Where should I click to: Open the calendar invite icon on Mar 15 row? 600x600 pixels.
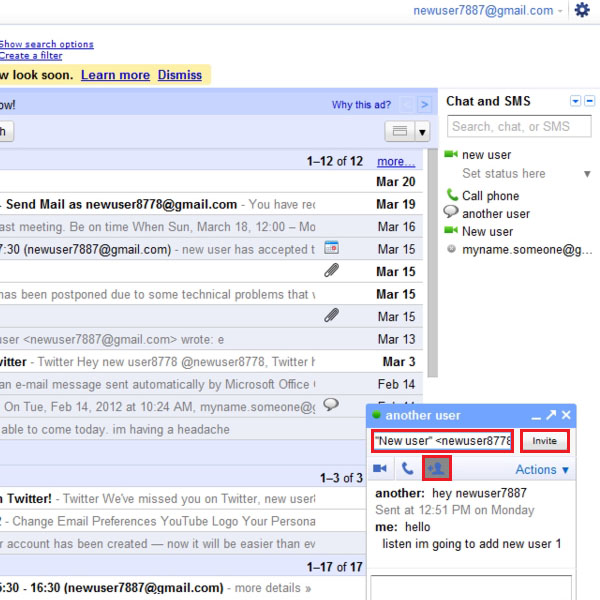(x=331, y=248)
